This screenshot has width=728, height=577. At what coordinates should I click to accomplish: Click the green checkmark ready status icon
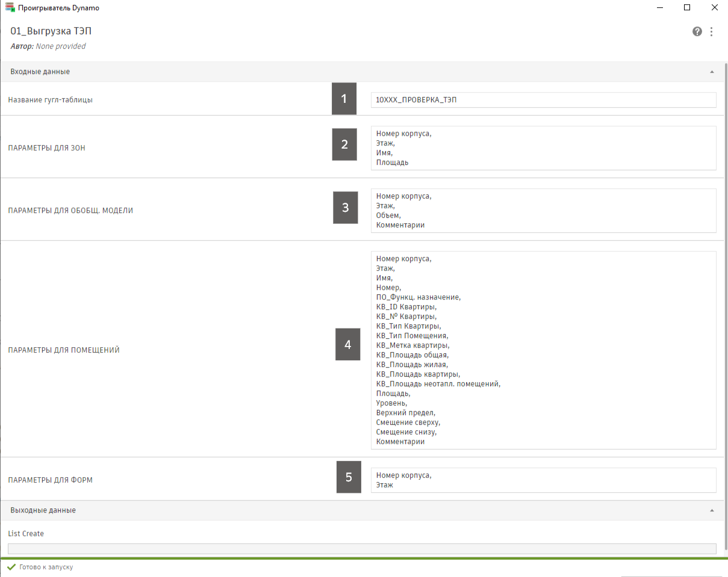11,567
